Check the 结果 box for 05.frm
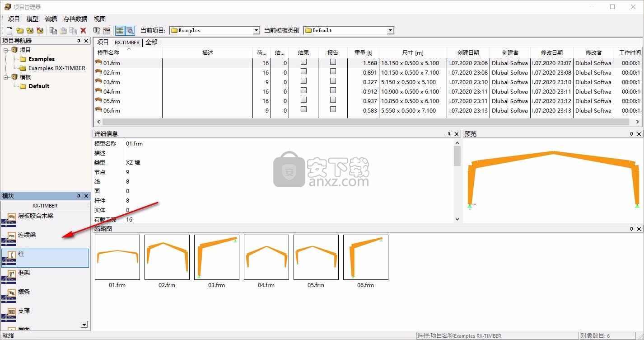The image size is (644, 340). click(303, 99)
